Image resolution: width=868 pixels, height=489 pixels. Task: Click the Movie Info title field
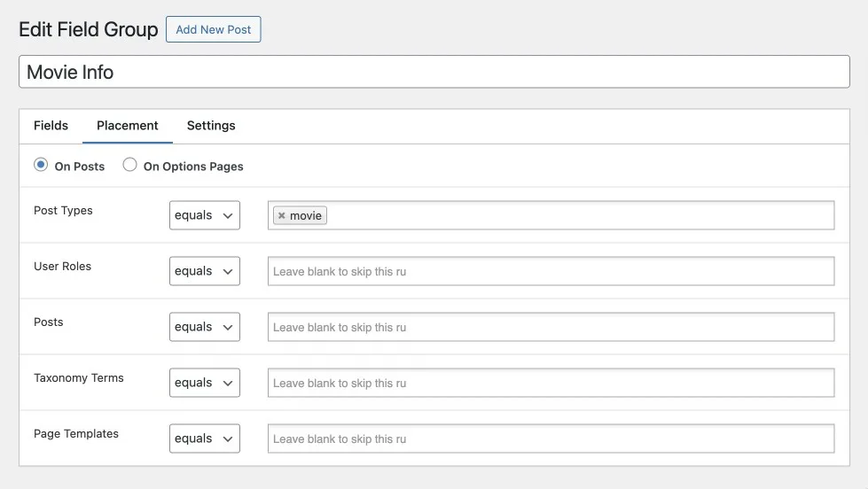(x=434, y=72)
